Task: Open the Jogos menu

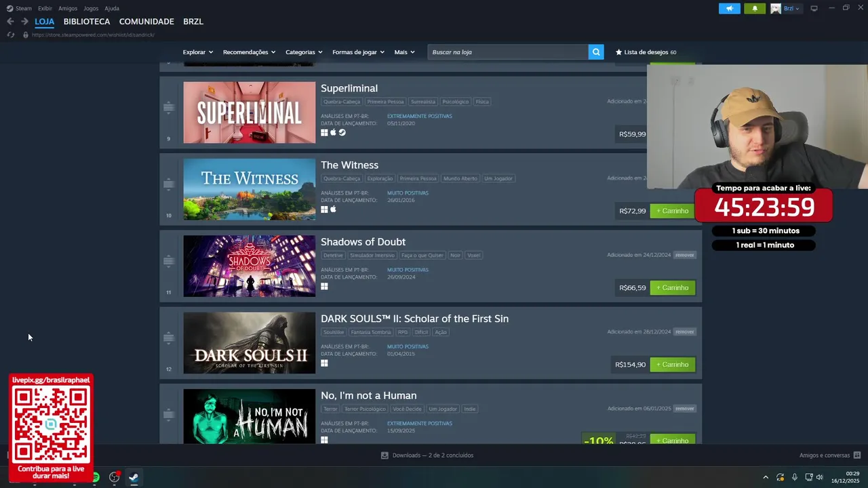Action: click(x=91, y=8)
